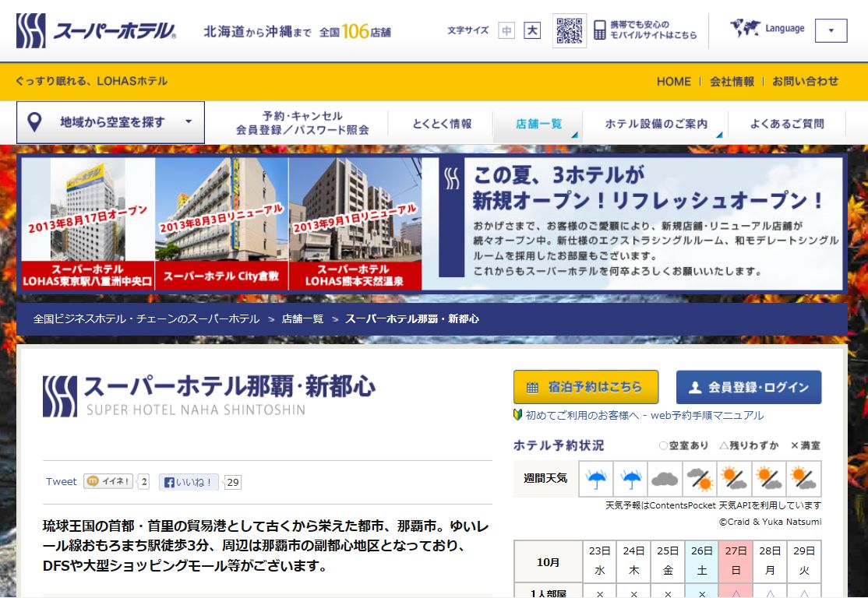Click the Naha Shintoshin hotel logo icon
The width and height of the screenshot is (868, 598).
coord(60,396)
